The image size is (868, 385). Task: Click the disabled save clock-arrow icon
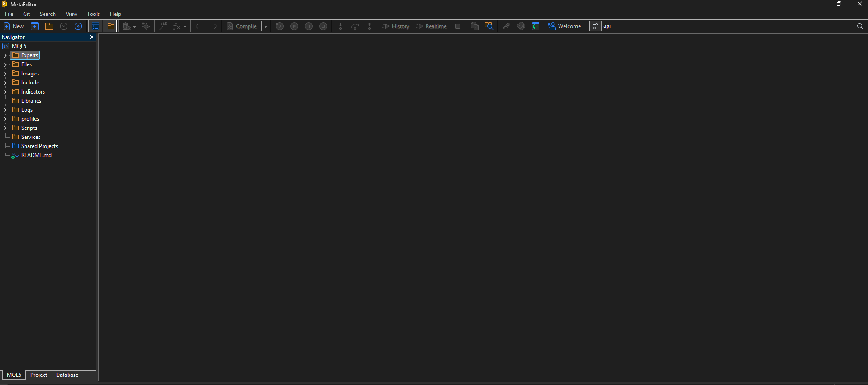(x=64, y=26)
